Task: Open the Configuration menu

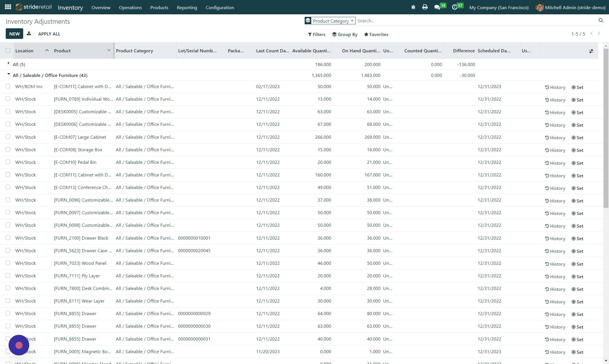Action: click(220, 7)
